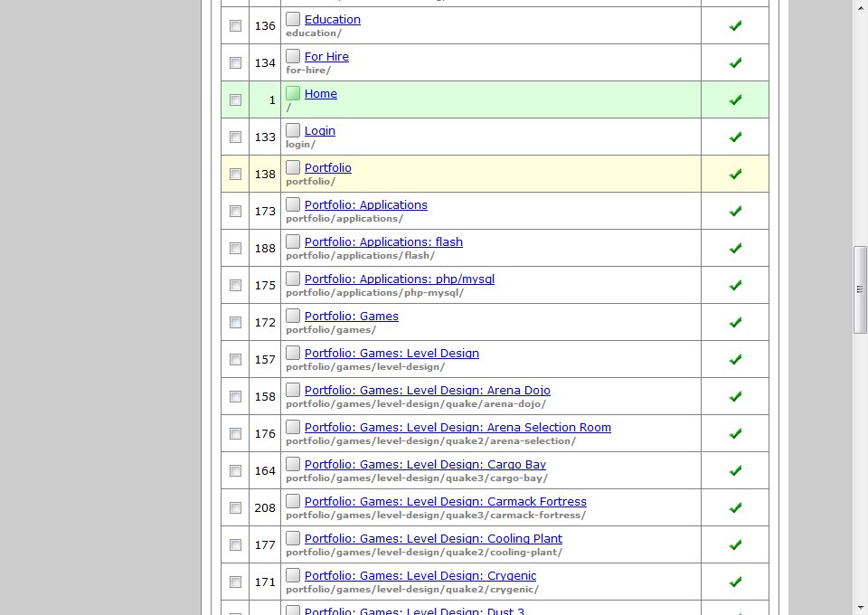
Task: Enable the checkbox for row 158 Arena Dojo
Action: (x=236, y=397)
